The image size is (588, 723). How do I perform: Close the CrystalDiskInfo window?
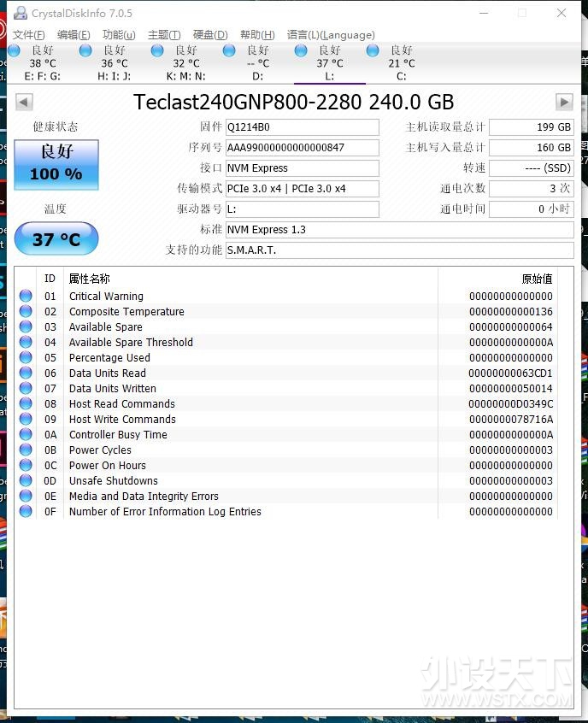tap(562, 13)
